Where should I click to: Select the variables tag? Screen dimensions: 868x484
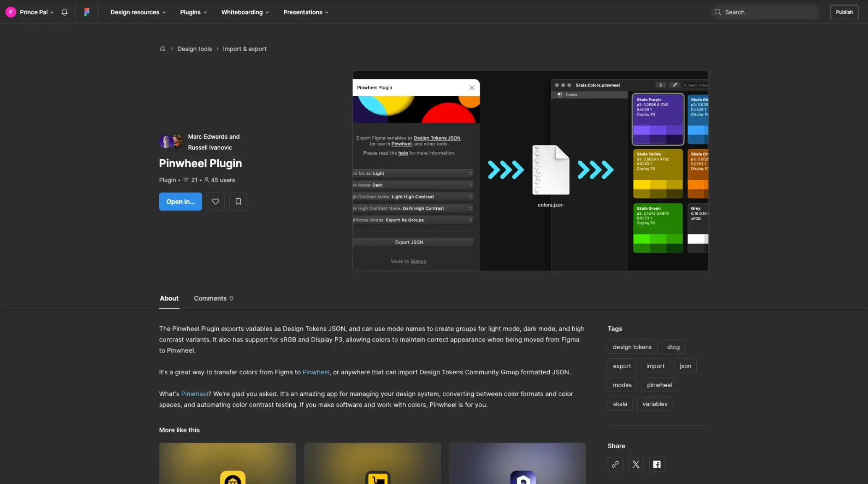tap(655, 404)
